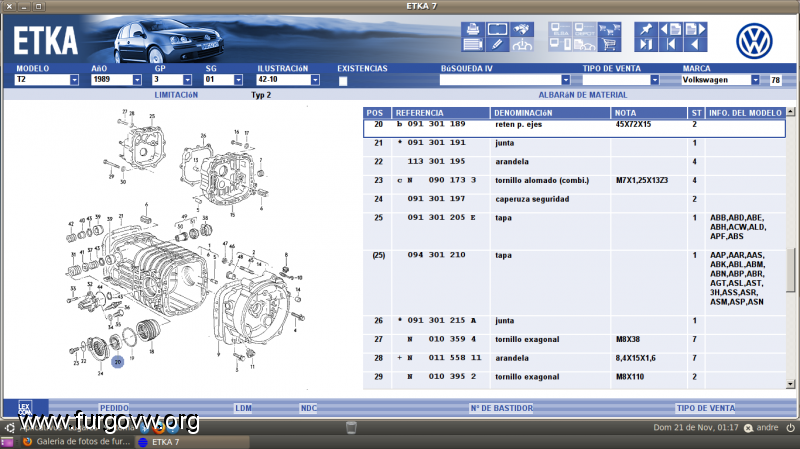Click LDM in the bottom bar
This screenshot has height=449, width=800.
(x=243, y=408)
